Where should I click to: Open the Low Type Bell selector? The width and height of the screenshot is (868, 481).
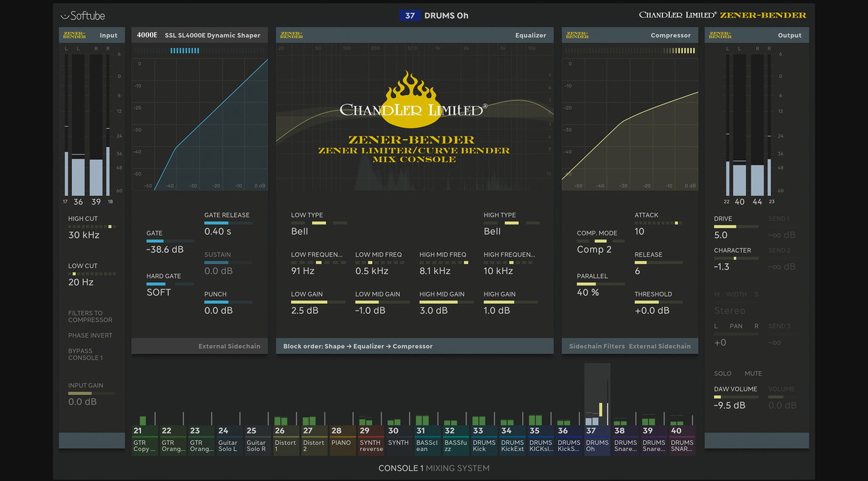tap(300, 231)
